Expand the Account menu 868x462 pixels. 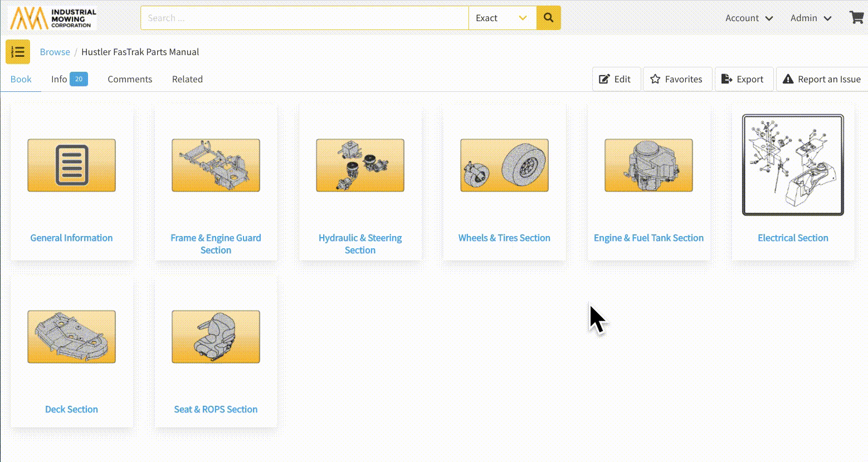pos(749,18)
